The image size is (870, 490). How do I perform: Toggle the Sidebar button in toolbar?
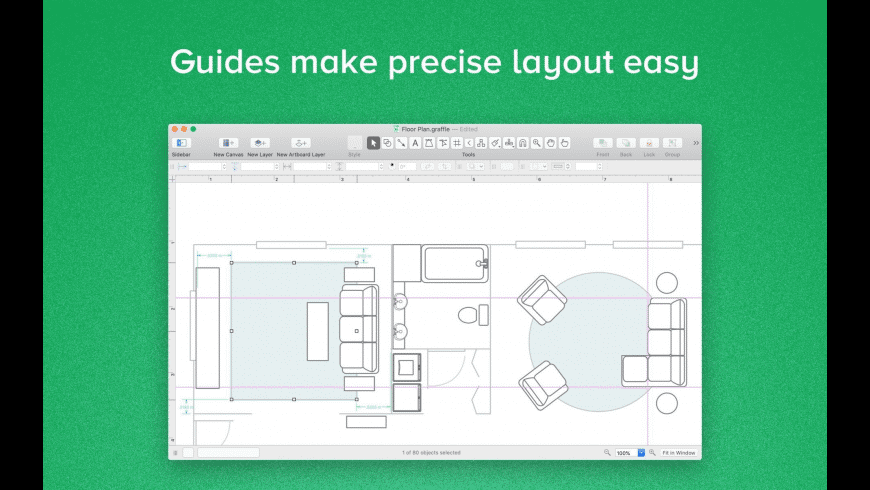[x=181, y=143]
